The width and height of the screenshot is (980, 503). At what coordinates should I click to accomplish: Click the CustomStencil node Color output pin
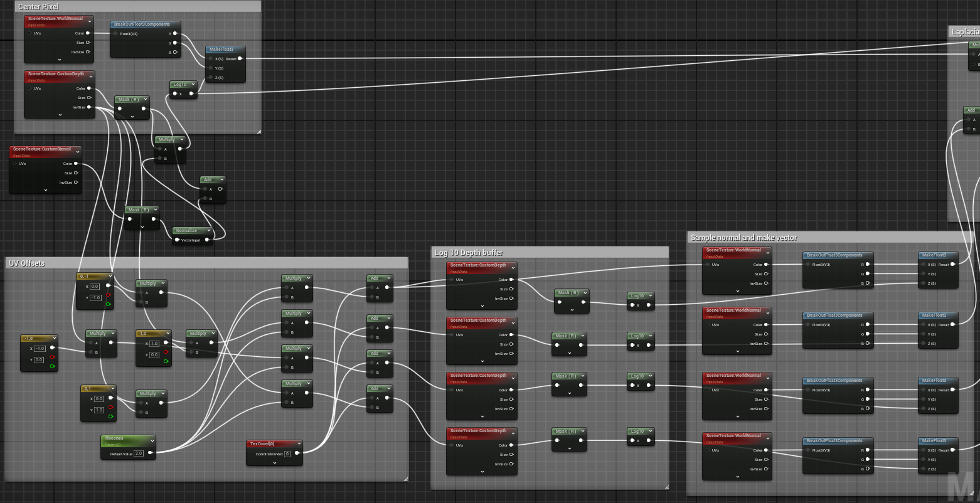point(76,164)
